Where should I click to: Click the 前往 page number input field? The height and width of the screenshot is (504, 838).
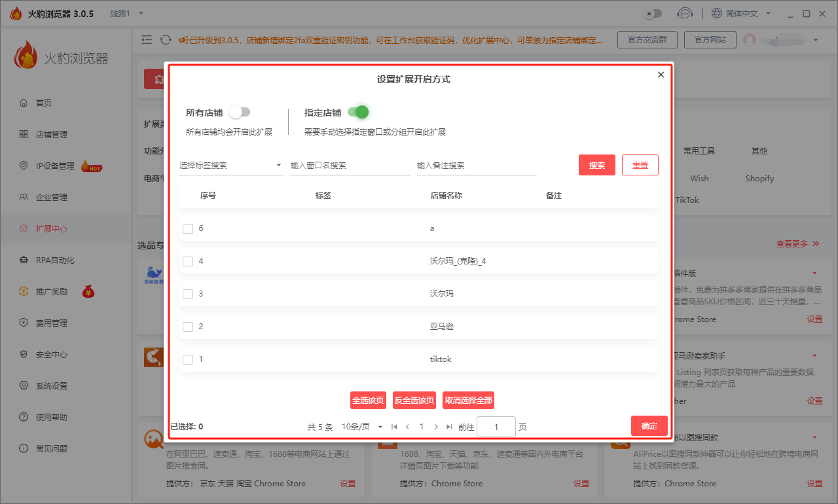[496, 426]
